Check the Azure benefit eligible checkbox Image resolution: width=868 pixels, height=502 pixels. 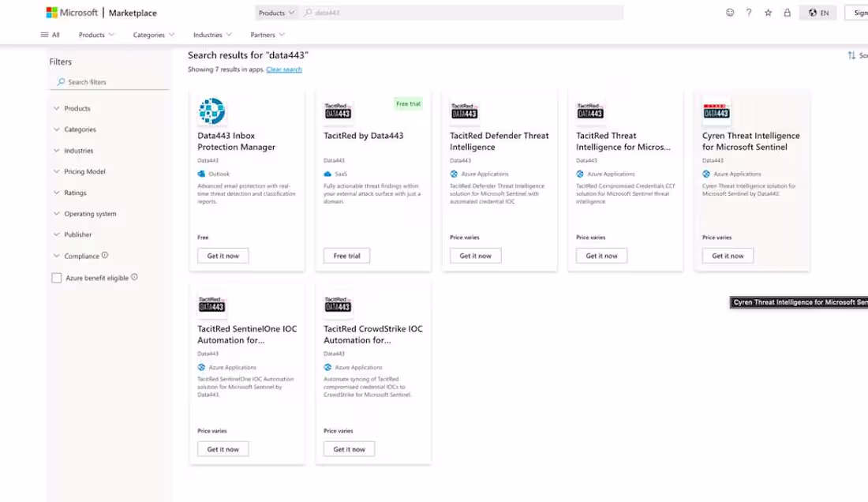click(x=56, y=277)
